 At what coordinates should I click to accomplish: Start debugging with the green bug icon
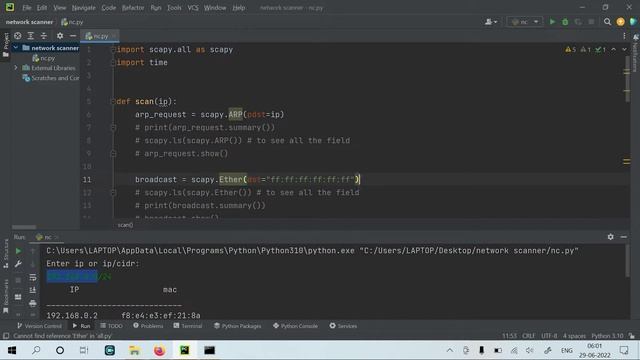(565, 22)
